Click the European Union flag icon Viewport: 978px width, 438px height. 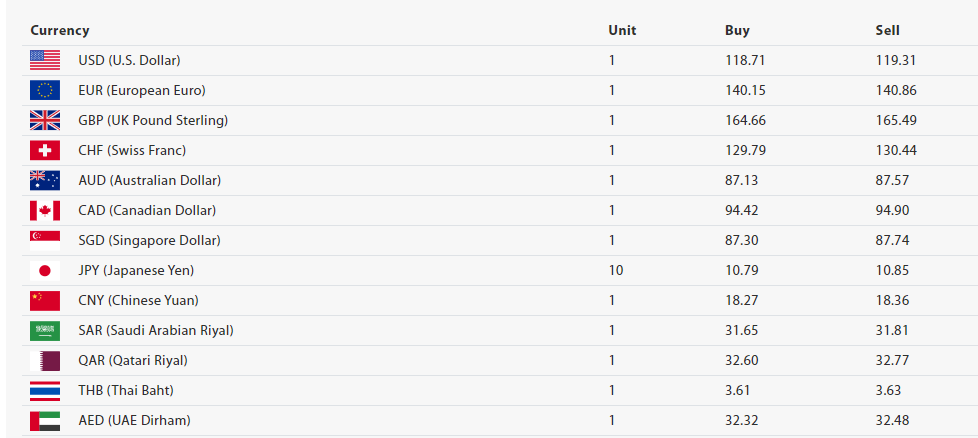(x=45, y=90)
